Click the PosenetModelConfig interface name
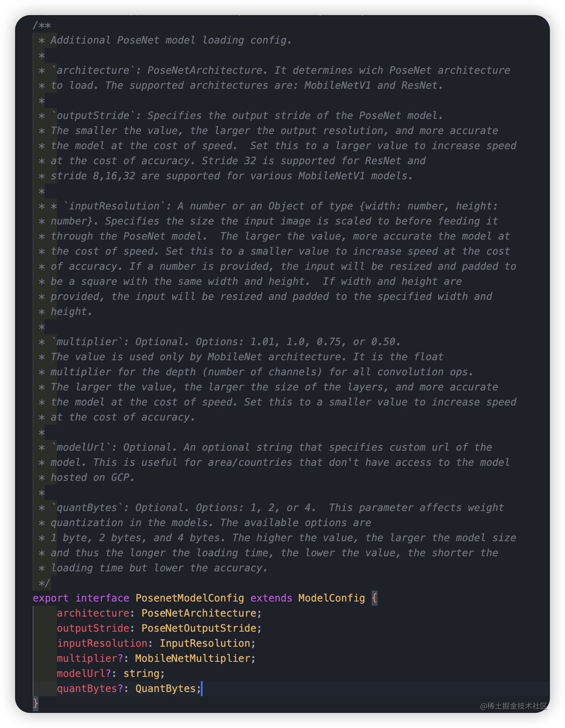 tap(190, 598)
